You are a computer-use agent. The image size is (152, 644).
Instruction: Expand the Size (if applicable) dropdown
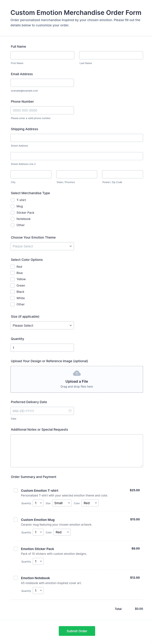(x=42, y=326)
